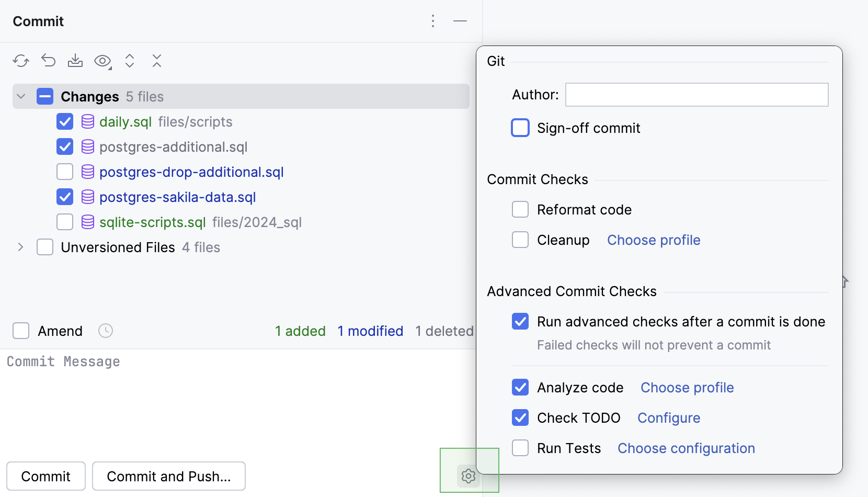Viewport: 868px width, 497px height.
Task: Open the Commit panel kebab menu
Action: 433,21
